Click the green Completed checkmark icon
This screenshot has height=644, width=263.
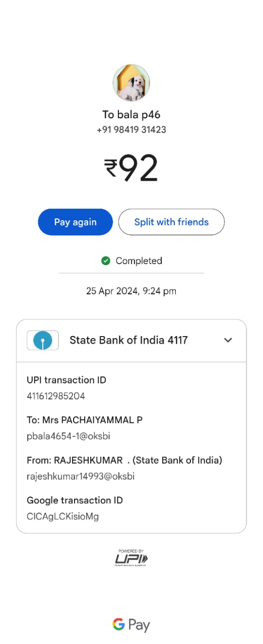pyautogui.click(x=106, y=261)
